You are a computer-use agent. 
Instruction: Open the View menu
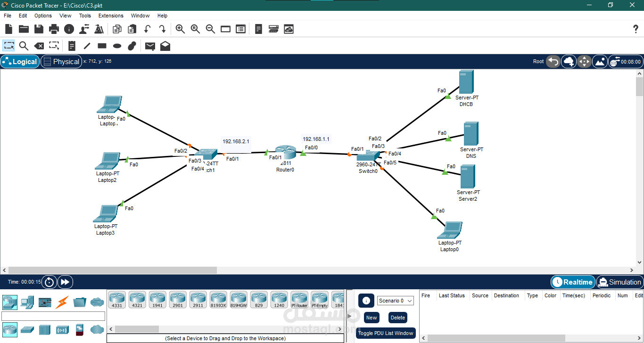tap(66, 16)
